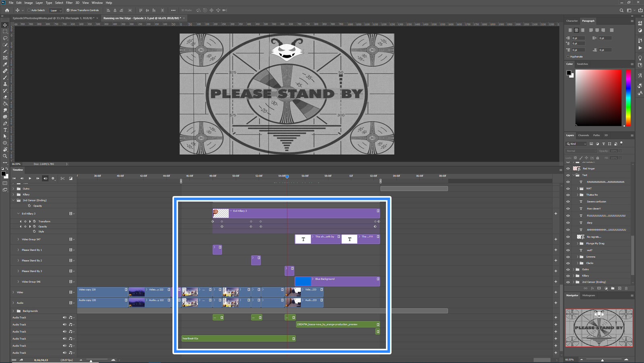Select the Move tool
644x363 pixels.
pyautogui.click(x=5, y=25)
